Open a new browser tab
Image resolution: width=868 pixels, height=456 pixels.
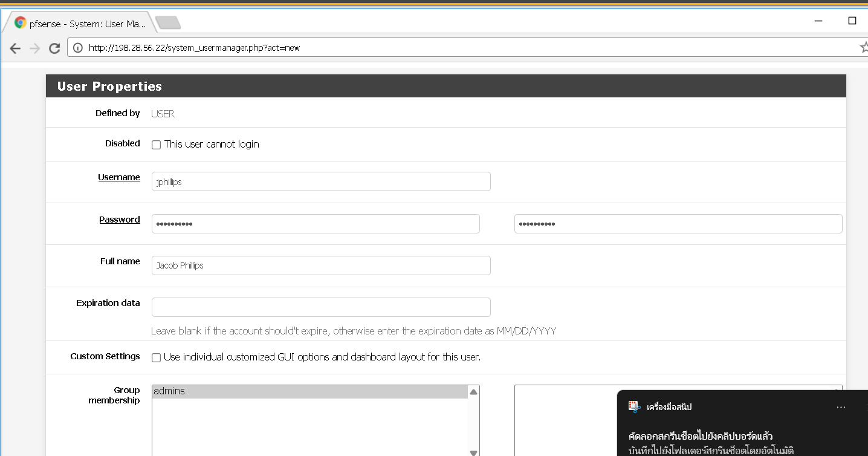click(x=168, y=23)
